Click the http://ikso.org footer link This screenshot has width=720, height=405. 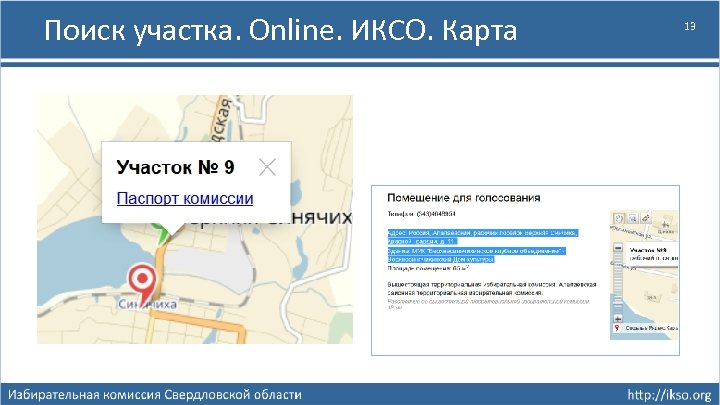[x=669, y=394]
